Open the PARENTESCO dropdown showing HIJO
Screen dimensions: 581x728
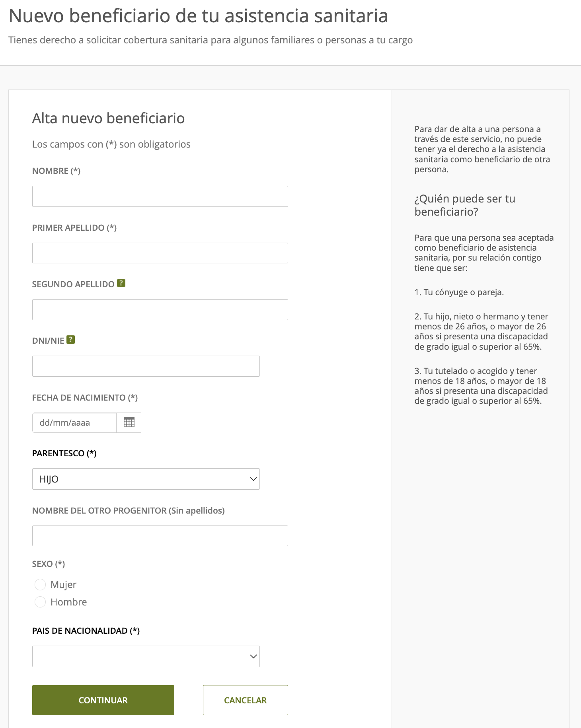pyautogui.click(x=146, y=479)
